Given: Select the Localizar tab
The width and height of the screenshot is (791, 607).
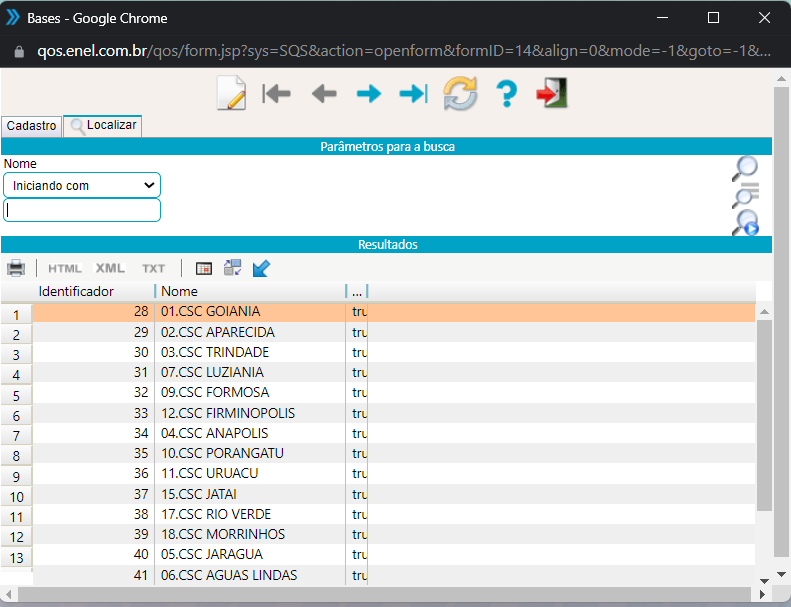Looking at the screenshot, I should [x=103, y=126].
